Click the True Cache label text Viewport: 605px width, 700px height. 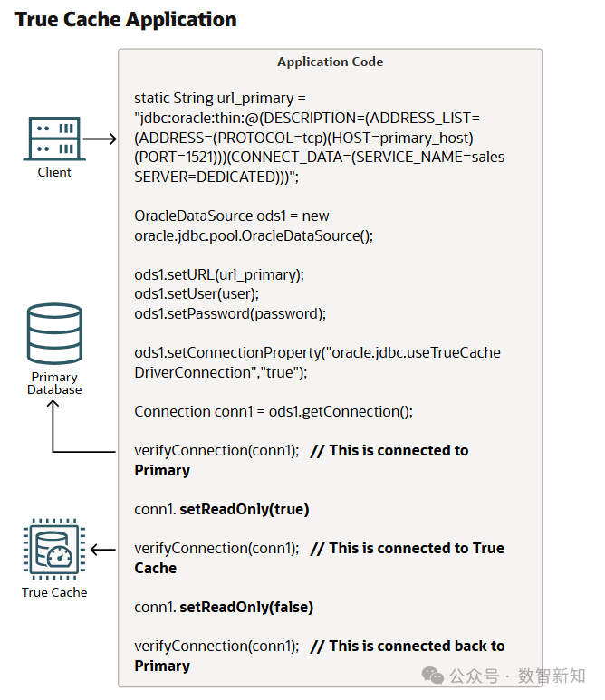[x=54, y=592]
